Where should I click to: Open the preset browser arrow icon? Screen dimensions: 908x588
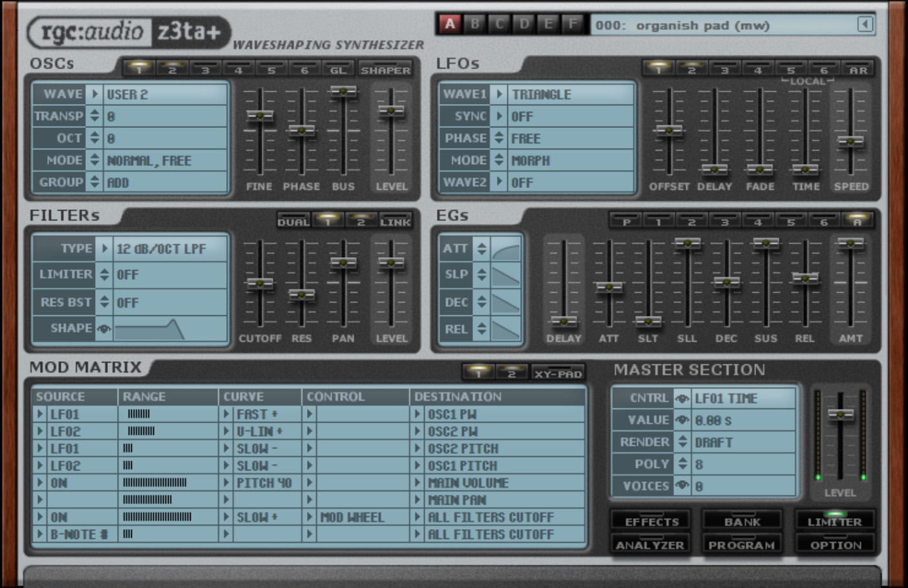coord(865,25)
